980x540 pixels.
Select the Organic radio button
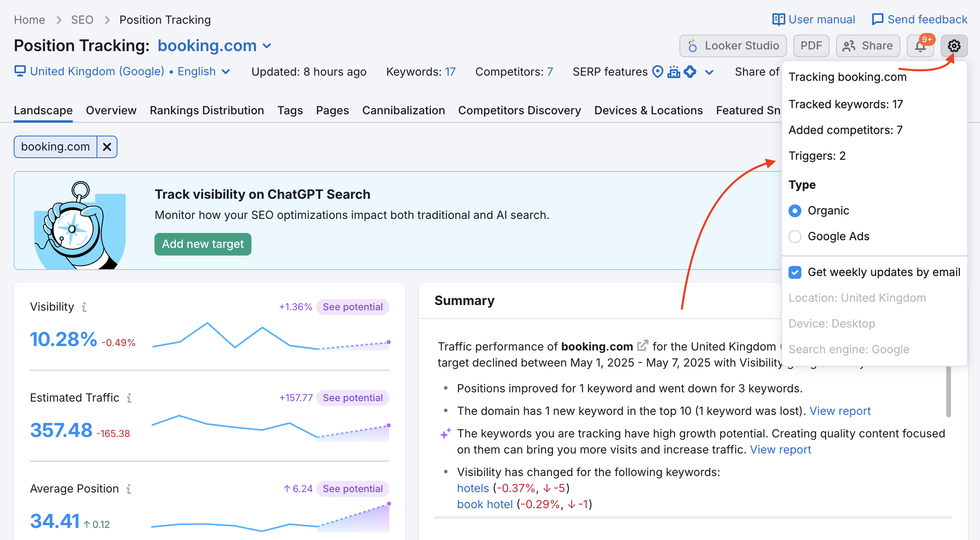tap(795, 211)
